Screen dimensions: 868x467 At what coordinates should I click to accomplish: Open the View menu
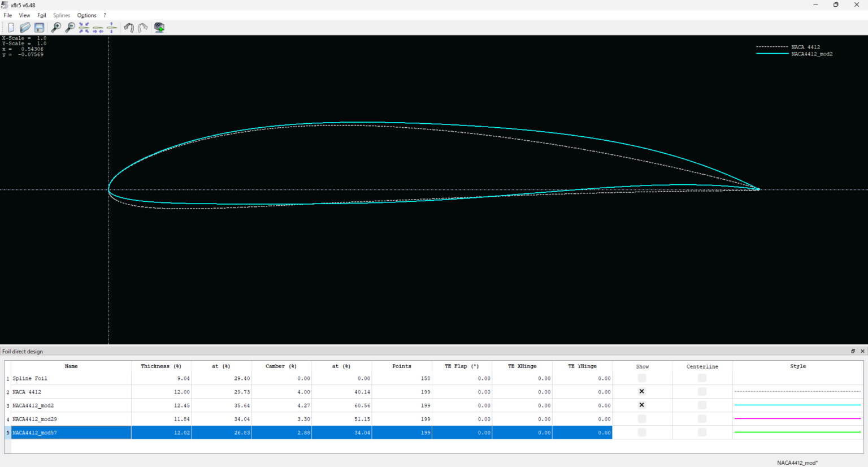(24, 15)
